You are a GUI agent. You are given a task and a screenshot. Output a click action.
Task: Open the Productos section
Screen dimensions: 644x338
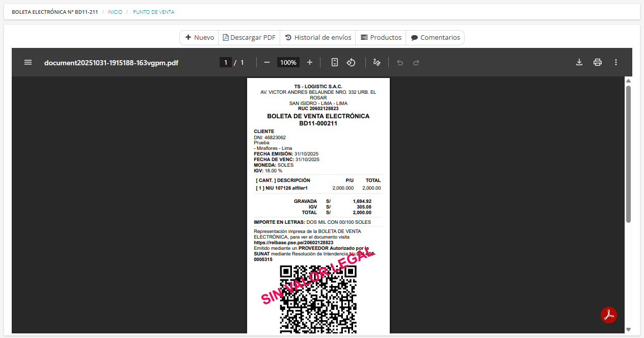tap(381, 38)
